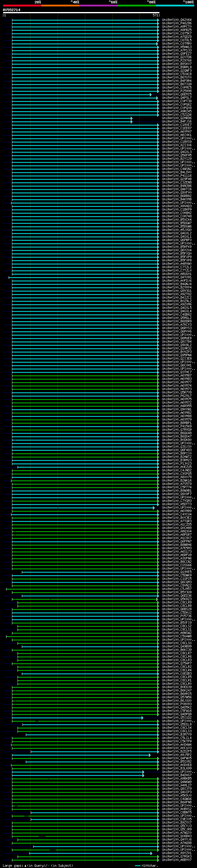Select hit UniRef100_Q7RGK3
Image resolution: width=197 pixels, height=868 pixels.
click(x=177, y=856)
